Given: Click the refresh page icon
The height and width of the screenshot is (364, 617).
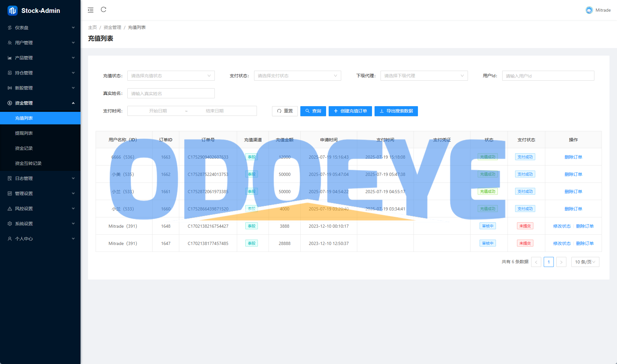Looking at the screenshot, I should pyautogui.click(x=103, y=10).
